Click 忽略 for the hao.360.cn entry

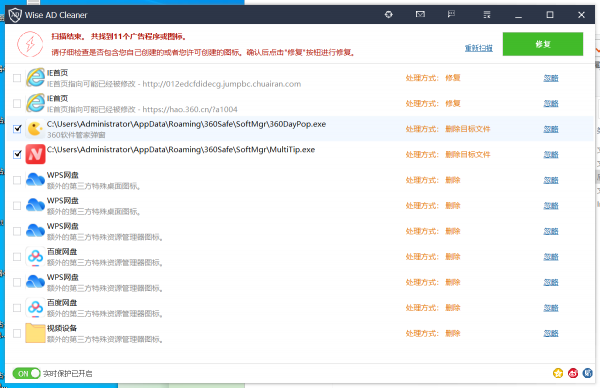point(551,103)
